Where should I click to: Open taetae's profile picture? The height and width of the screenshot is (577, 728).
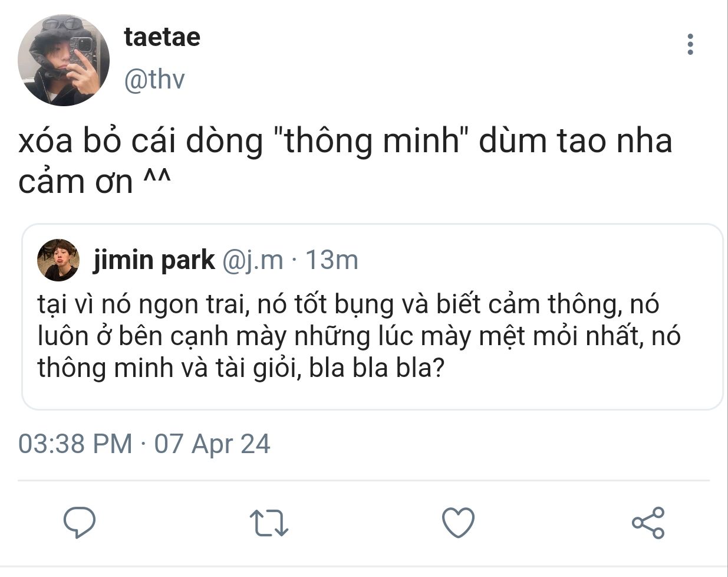[64, 60]
